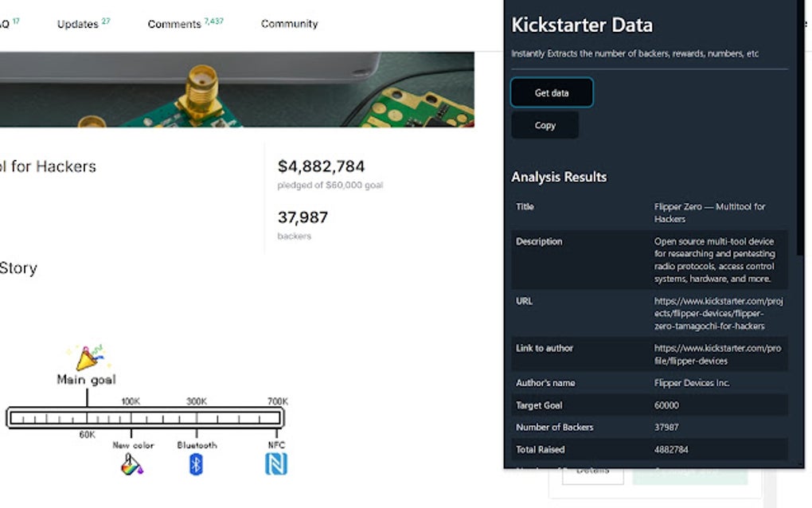Screen dimensions: 812x508
Task: Click the Copy button in the extension panel
Action: [545, 125]
